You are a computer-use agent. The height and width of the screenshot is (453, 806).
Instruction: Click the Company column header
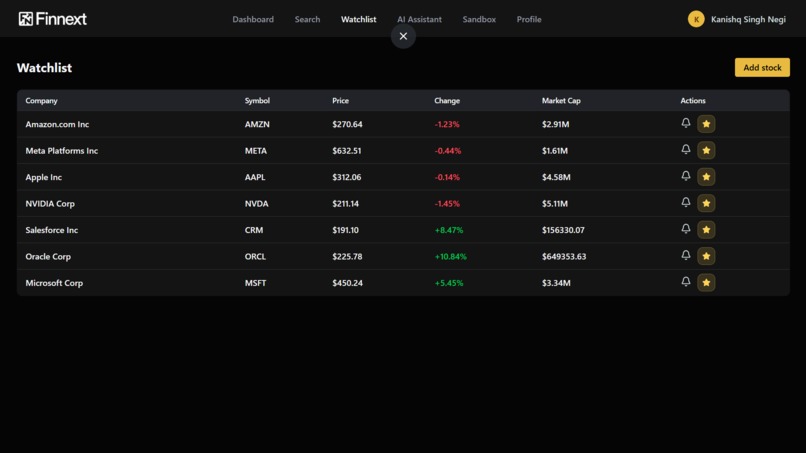click(x=42, y=101)
